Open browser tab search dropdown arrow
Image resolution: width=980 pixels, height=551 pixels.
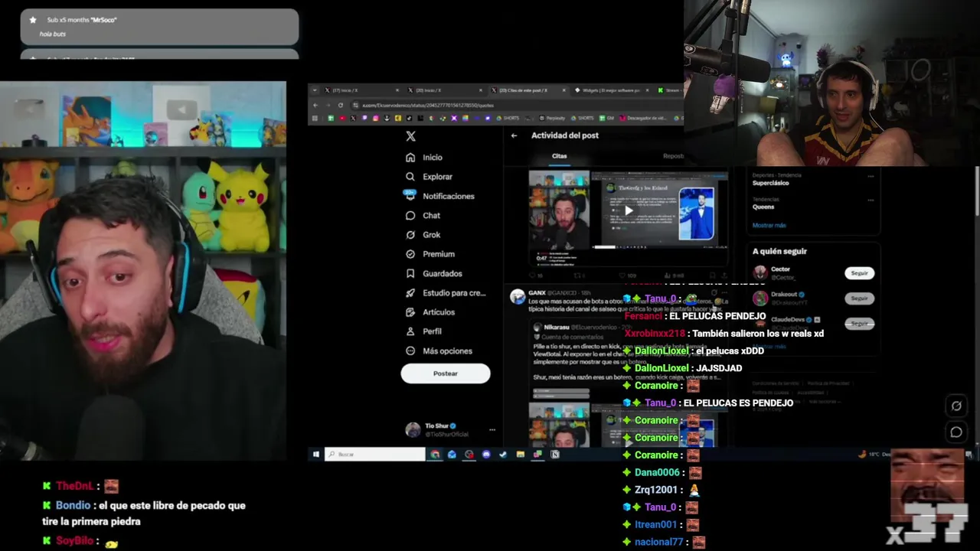315,90
